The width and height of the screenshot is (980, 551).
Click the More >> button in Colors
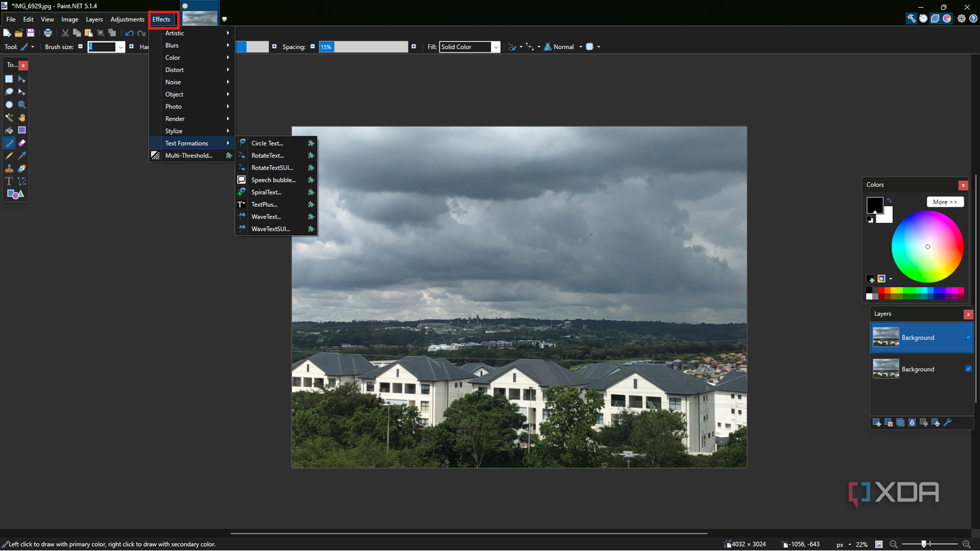pos(945,202)
